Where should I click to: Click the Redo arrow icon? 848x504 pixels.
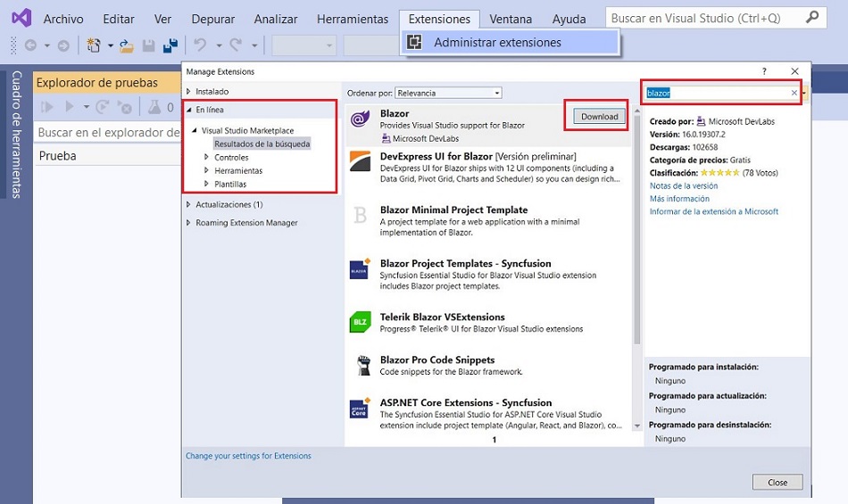[x=236, y=45]
